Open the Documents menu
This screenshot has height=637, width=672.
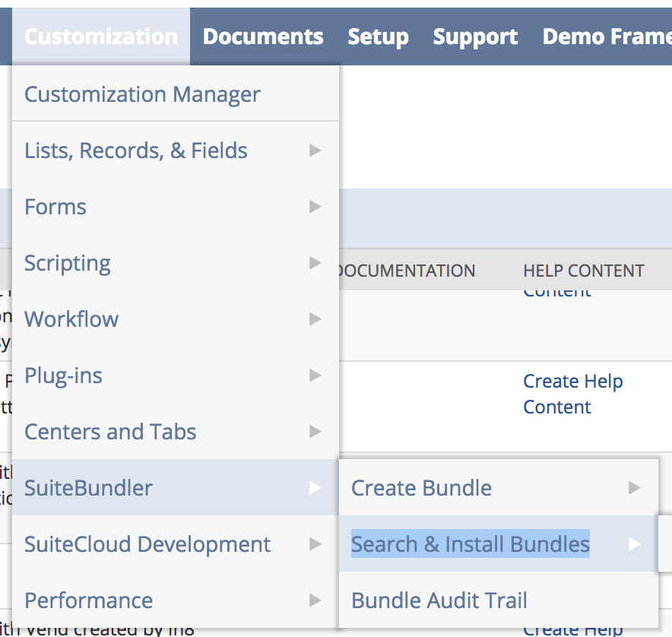point(263,36)
